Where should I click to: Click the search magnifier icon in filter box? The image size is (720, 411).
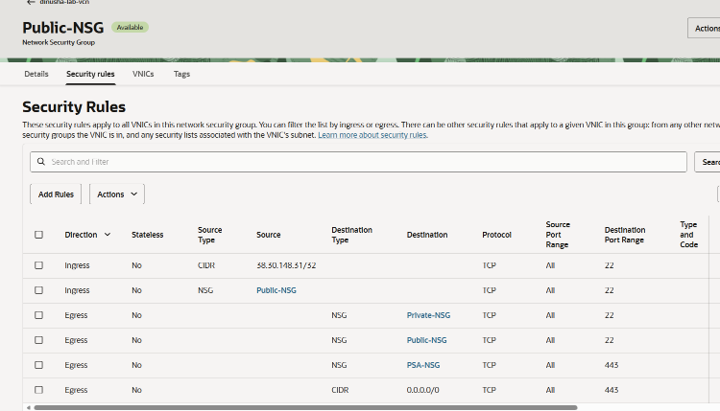tap(41, 162)
